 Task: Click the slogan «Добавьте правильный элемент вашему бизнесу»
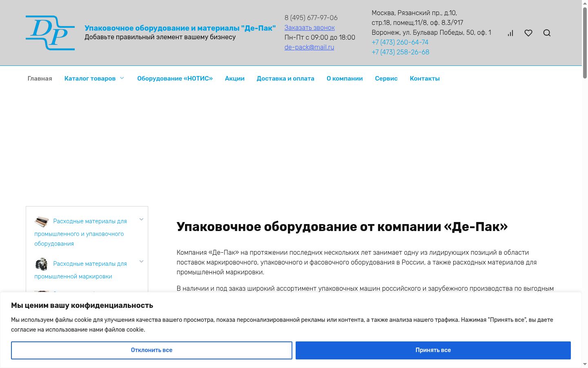point(160,37)
